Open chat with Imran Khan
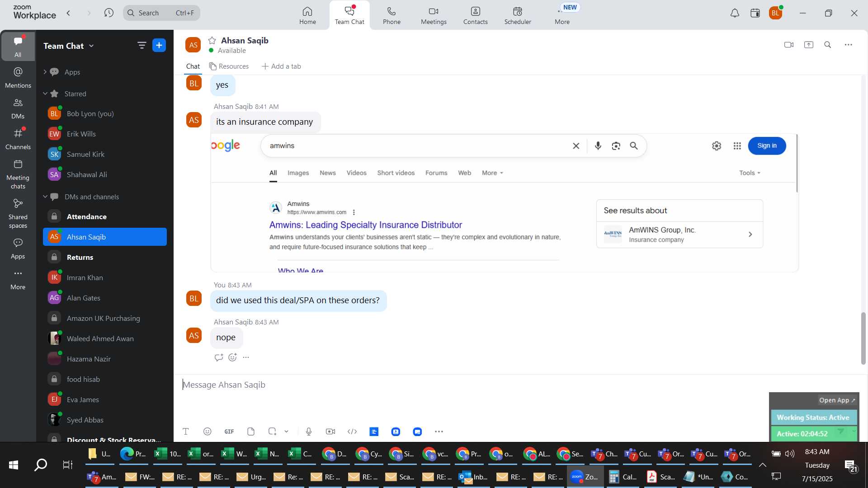This screenshot has width=868, height=488. (x=105, y=277)
